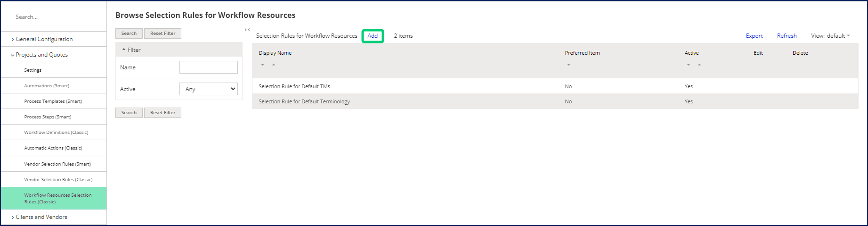Click the Export link
The width and height of the screenshot is (868, 226).
pyautogui.click(x=754, y=36)
